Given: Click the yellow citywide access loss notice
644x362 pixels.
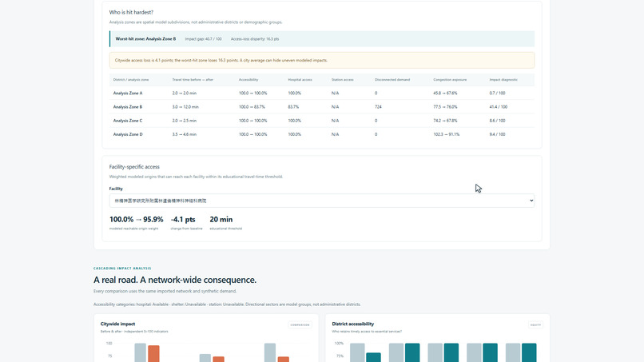Looking at the screenshot, I should click(321, 61).
